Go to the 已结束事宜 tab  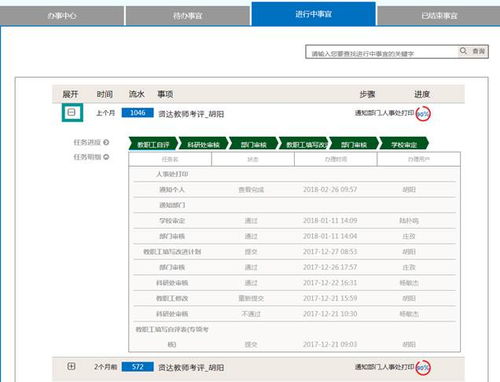439,16
